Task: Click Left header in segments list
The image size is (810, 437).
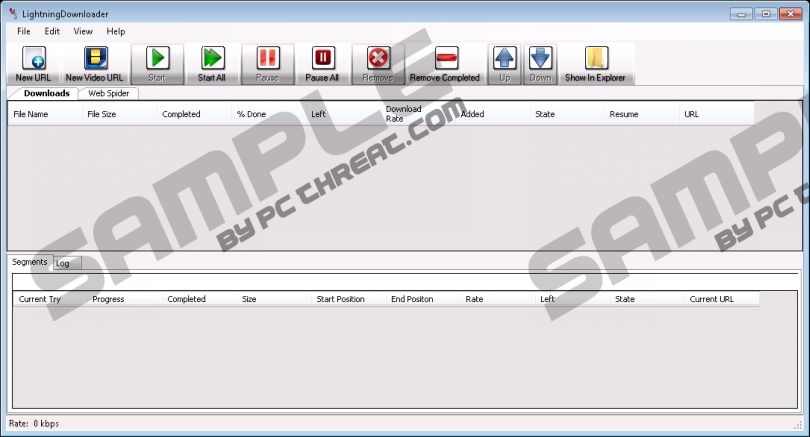Action: 573,299
